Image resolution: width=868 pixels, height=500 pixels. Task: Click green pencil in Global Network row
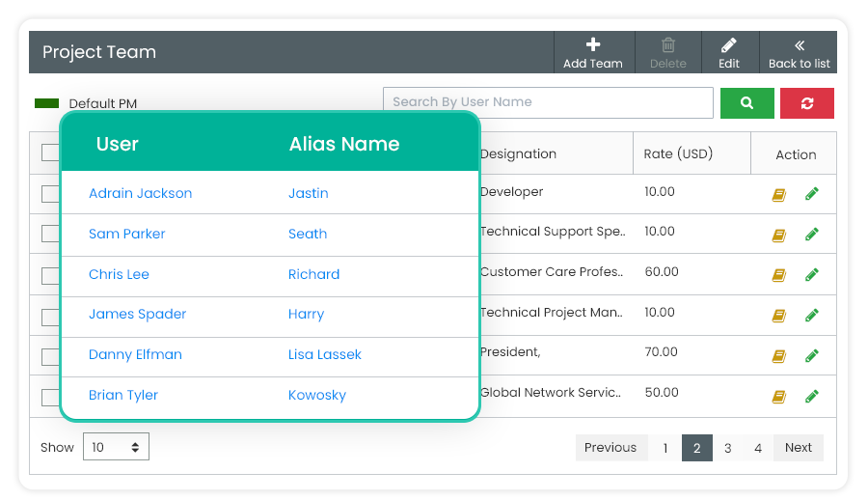[x=811, y=396]
